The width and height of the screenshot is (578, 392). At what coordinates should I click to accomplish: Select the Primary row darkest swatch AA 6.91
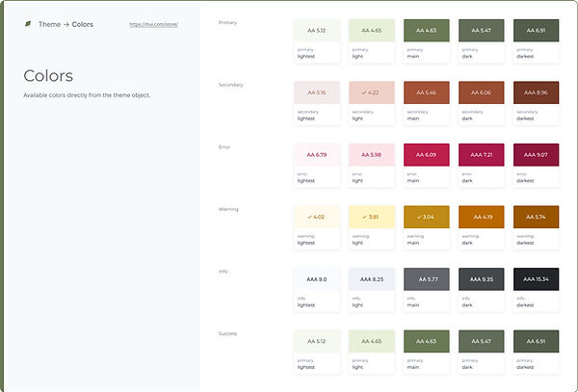pyautogui.click(x=536, y=31)
